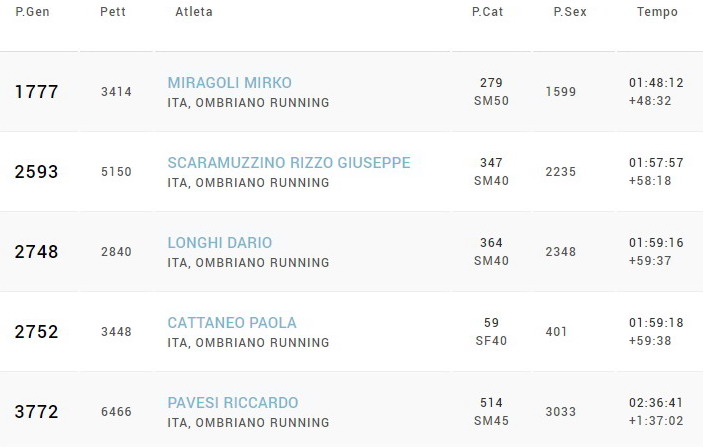Open MIRAGOLI MIRKO athlete link
Screen dimensions: 703x447
pos(230,82)
